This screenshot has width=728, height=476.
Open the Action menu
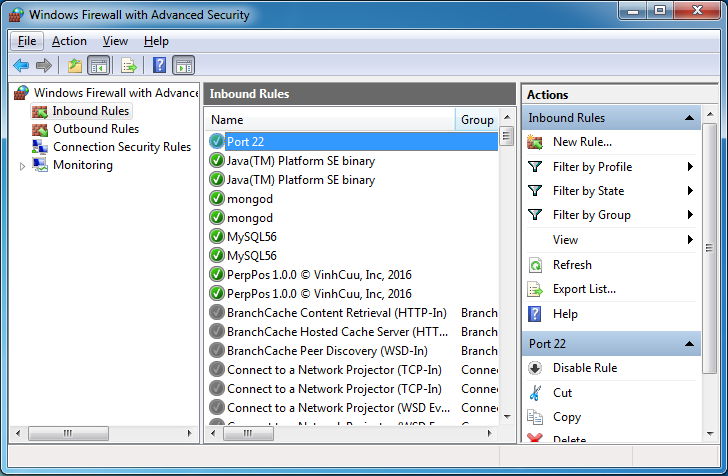pos(69,41)
